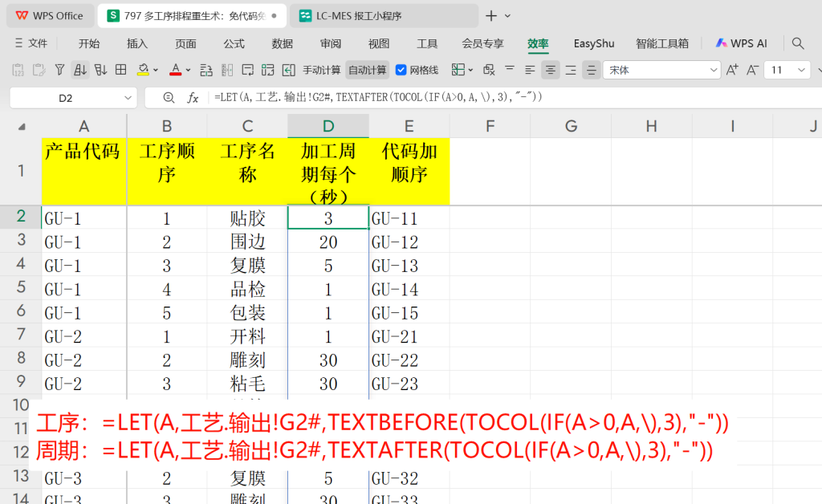This screenshot has width=822, height=504.
Task: Click the boxed left-arrow icon
Action: [288, 70]
